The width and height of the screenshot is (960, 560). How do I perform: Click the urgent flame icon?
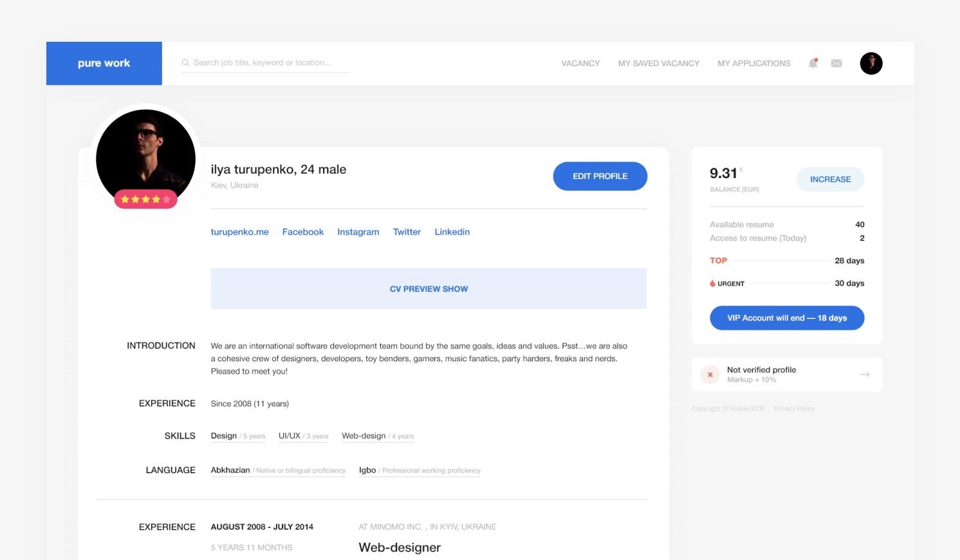(x=713, y=284)
